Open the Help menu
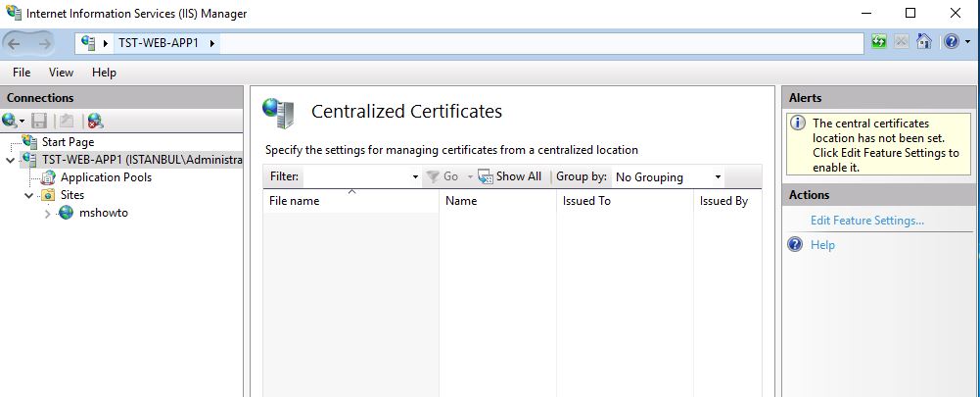Viewport: 980px width, 397px height. (x=104, y=73)
